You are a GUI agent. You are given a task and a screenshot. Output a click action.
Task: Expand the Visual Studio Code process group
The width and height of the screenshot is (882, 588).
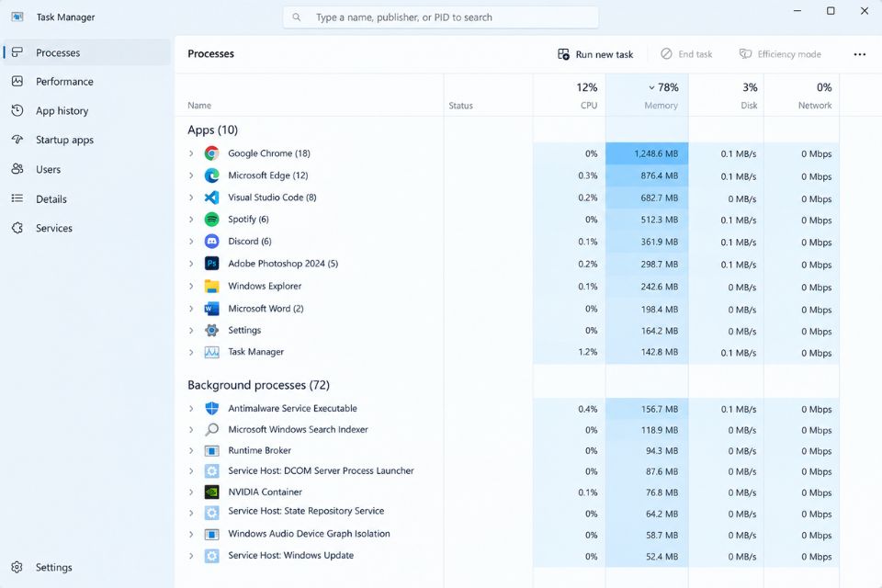[191, 198]
